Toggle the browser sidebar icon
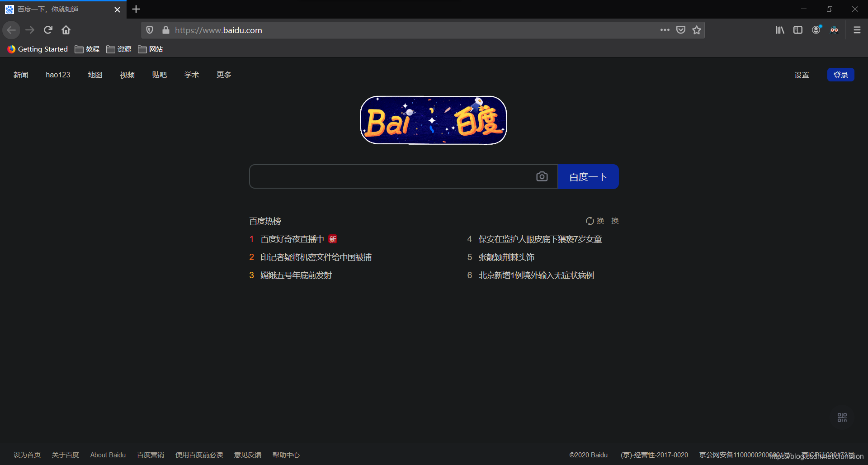The width and height of the screenshot is (868, 465). [798, 30]
